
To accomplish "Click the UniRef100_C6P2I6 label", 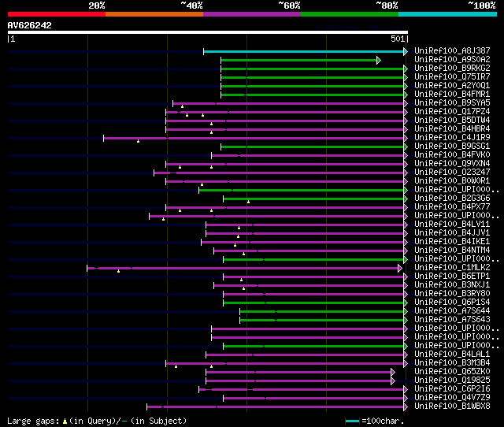I will click(452, 389).
